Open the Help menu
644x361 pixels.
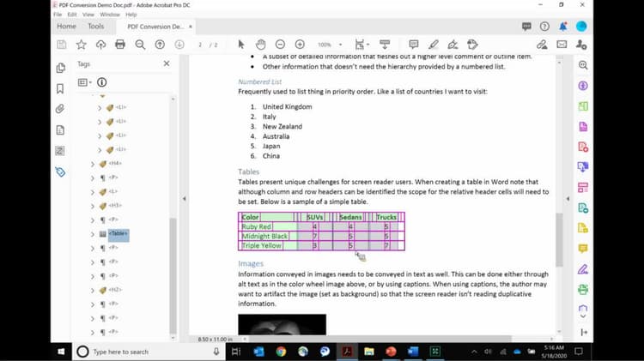click(131, 15)
